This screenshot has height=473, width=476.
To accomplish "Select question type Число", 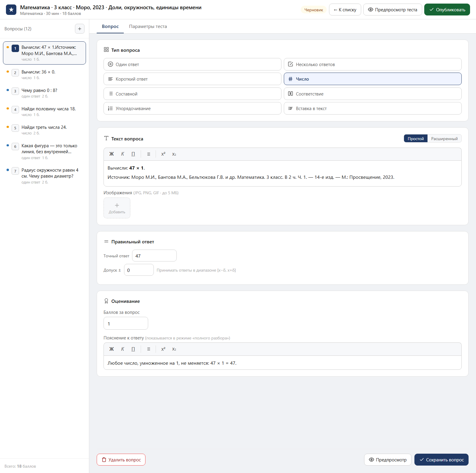I will pos(372,79).
